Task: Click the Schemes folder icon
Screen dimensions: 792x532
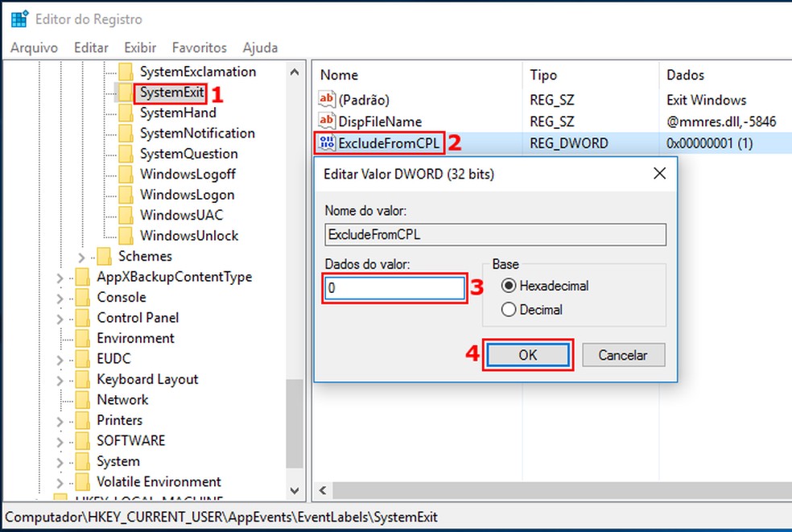Action: click(104, 256)
